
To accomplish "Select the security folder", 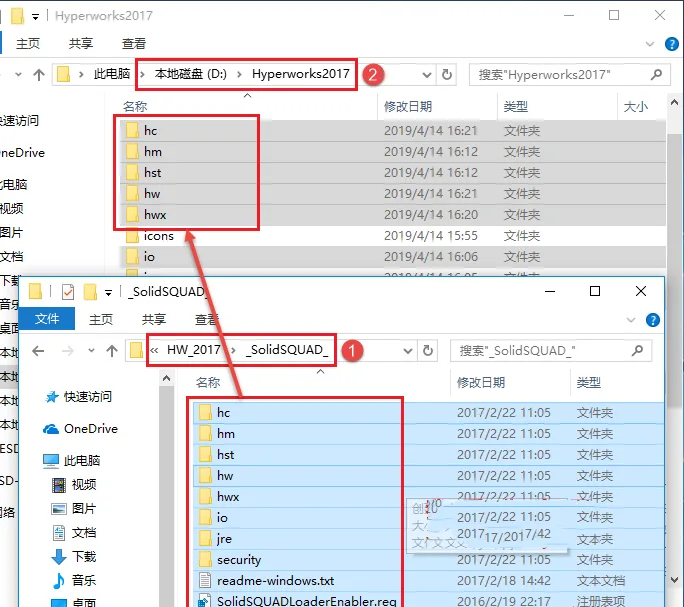I will click(x=428, y=559).
